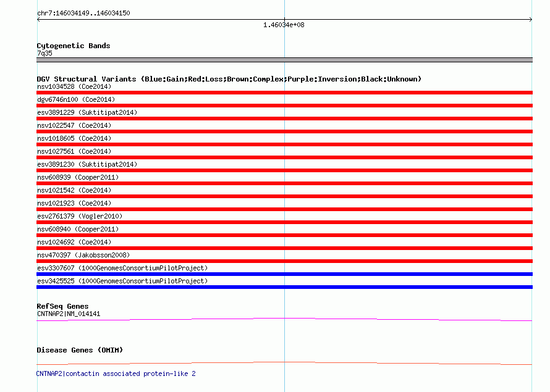Open the esv2761379 (Vogler2010) label
The image size is (550, 392).
click(80, 216)
